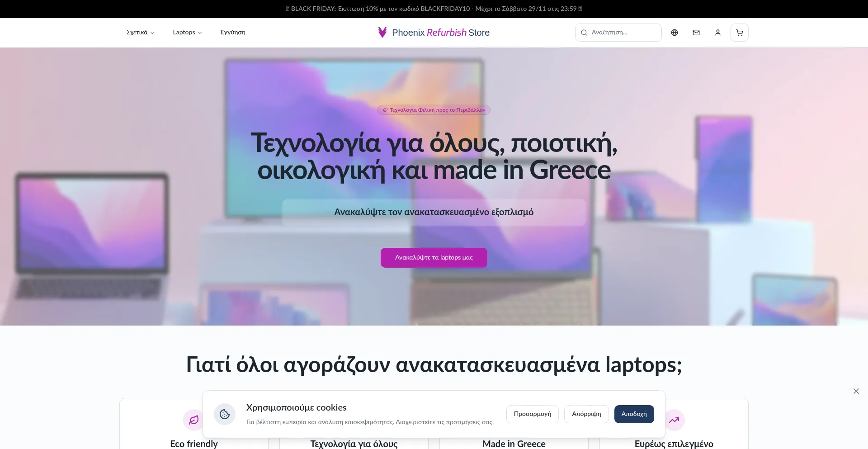Click the Phoenix Refurbish Store title
The width and height of the screenshot is (868, 449).
pyautogui.click(x=441, y=33)
